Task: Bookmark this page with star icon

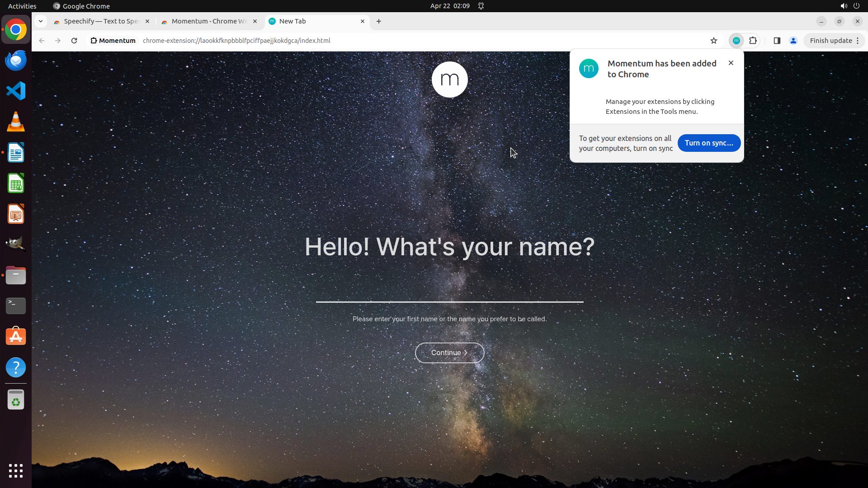Action: (x=714, y=41)
